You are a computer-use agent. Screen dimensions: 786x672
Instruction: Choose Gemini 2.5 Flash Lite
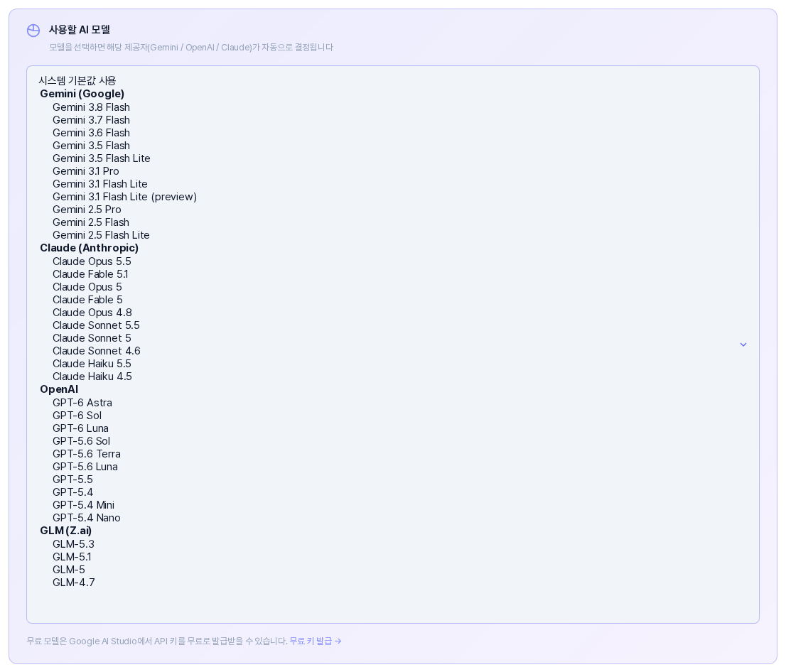(x=101, y=235)
